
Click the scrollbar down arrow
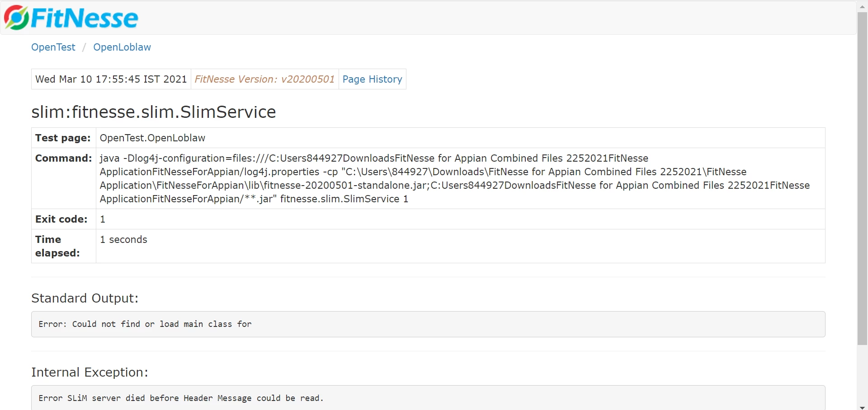coord(862,407)
